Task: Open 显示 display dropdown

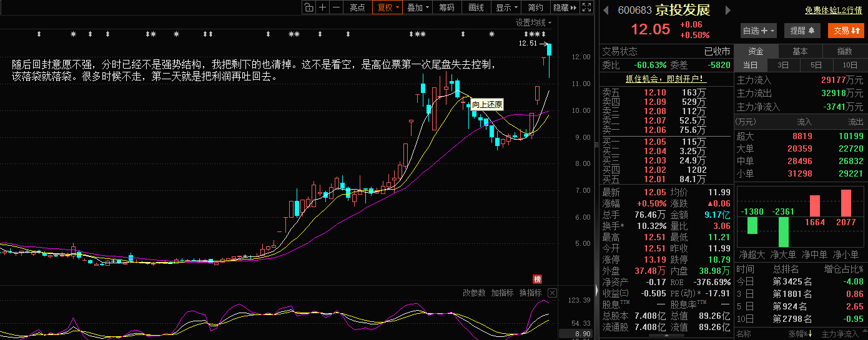Action: point(506,7)
